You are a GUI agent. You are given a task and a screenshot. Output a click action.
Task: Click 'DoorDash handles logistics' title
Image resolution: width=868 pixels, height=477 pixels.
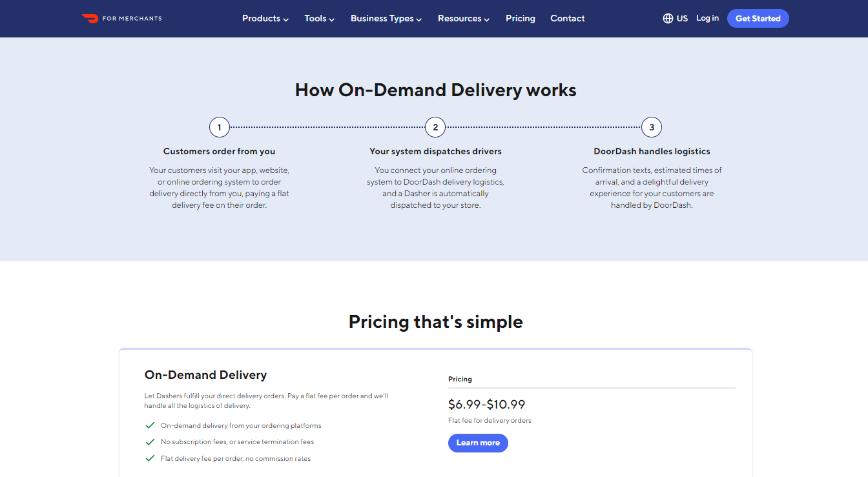652,151
